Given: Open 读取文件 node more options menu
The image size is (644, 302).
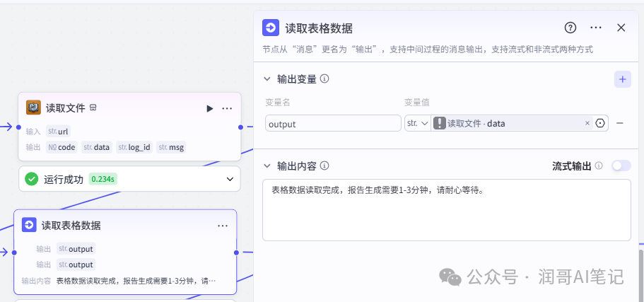Looking at the screenshot, I should (227, 108).
